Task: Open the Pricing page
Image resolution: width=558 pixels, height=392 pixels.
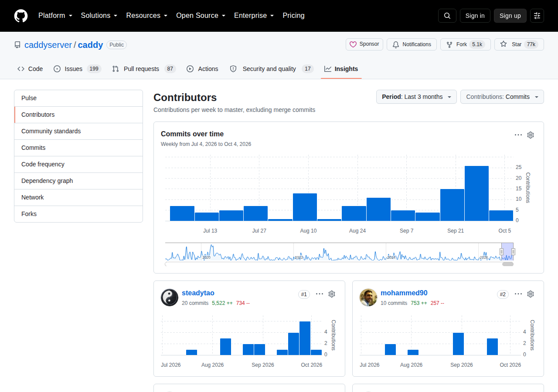Action: coord(293,16)
